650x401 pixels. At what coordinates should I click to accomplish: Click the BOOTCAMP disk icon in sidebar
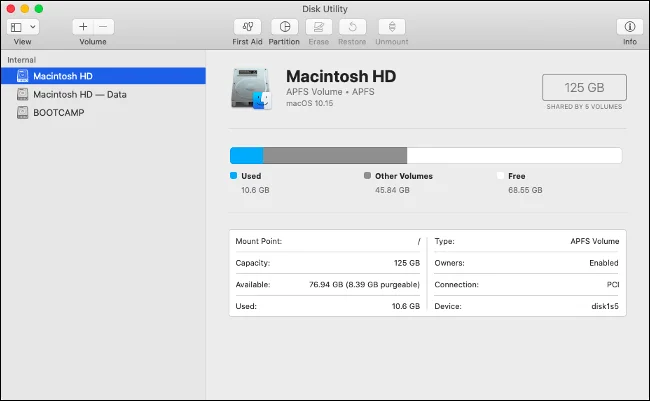[23, 112]
